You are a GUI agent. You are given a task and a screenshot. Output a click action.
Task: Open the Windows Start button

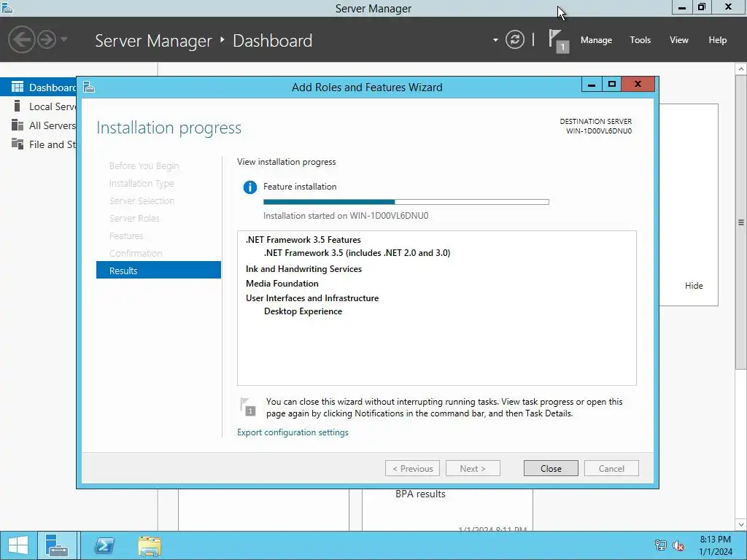(18, 545)
